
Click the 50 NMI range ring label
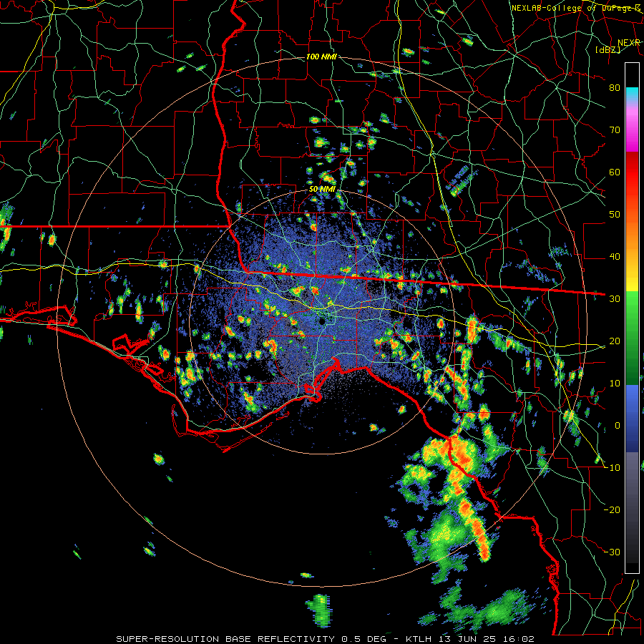pos(323,190)
